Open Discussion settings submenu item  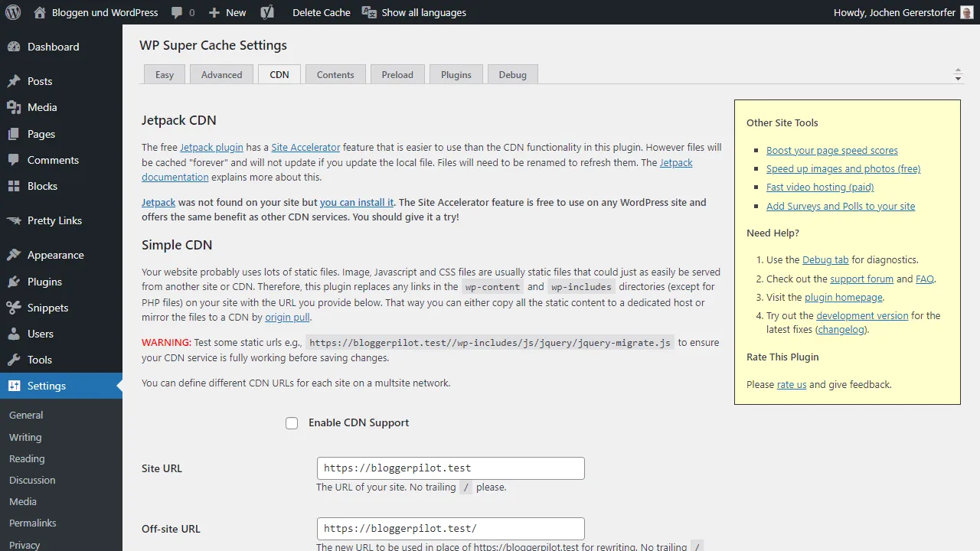[32, 480]
